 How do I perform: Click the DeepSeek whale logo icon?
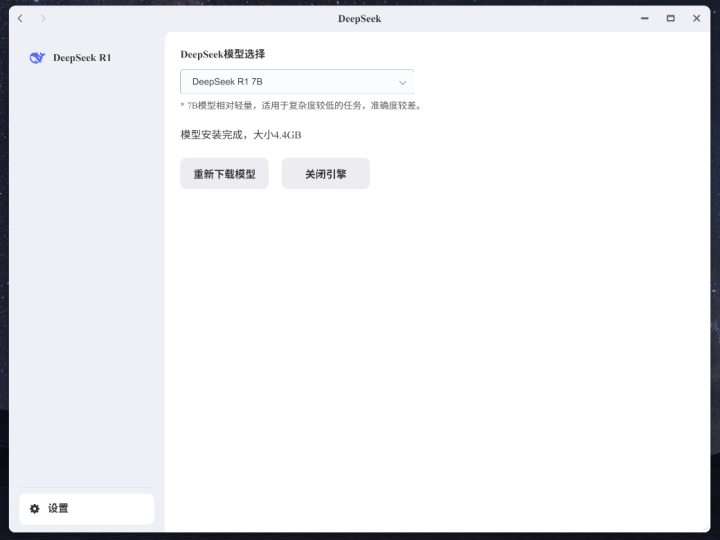tap(37, 58)
